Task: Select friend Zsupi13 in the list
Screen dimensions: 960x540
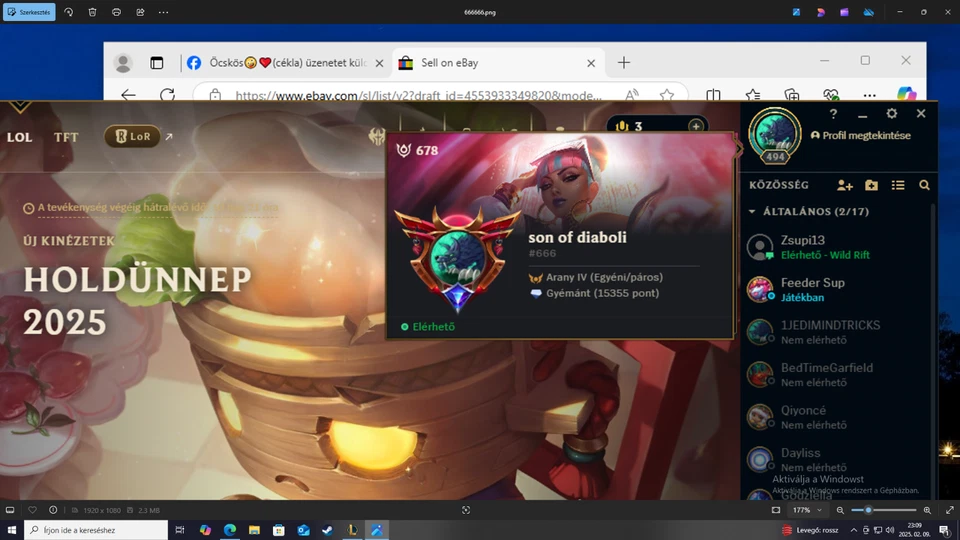Action: click(x=838, y=247)
